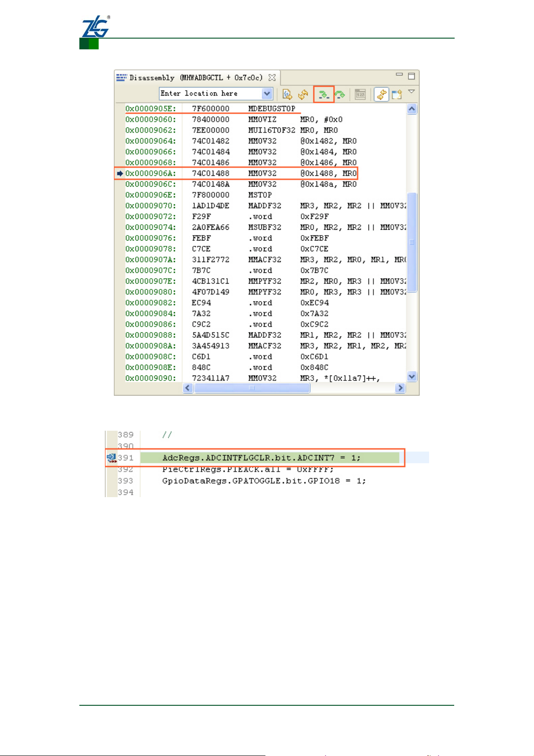The width and height of the screenshot is (534, 756).
Task: Click the MUI16TOF32 instruction
Action: click(272, 130)
